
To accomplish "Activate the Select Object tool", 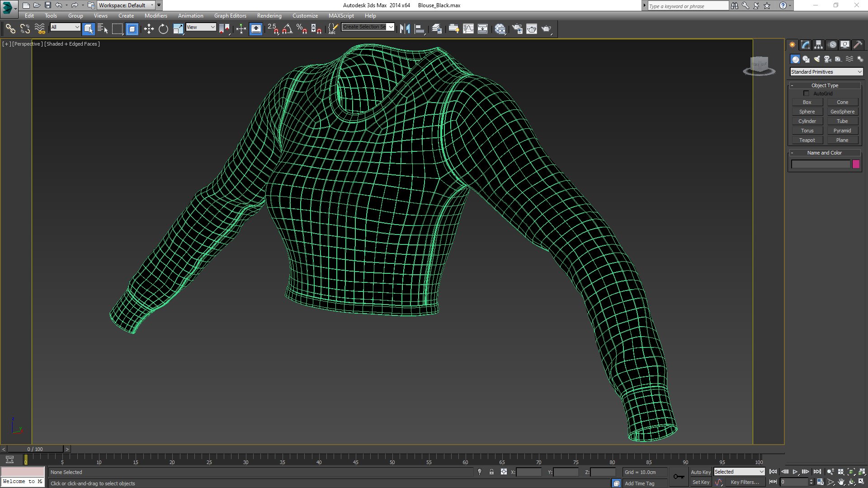I will coord(88,29).
